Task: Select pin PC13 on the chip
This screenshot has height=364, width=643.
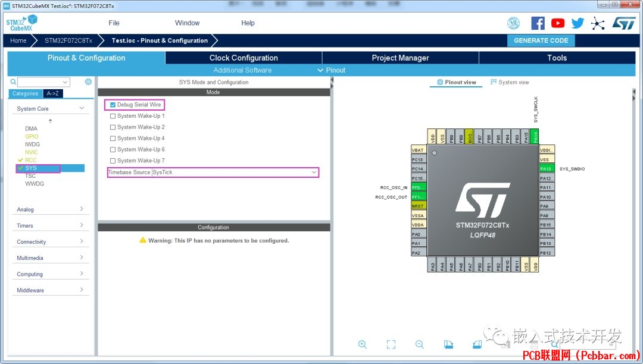Action: (x=419, y=159)
